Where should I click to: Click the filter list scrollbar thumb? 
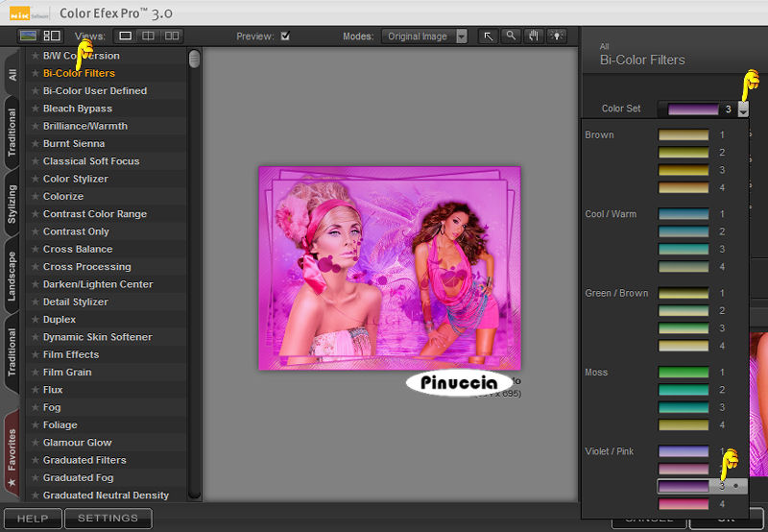(195, 59)
